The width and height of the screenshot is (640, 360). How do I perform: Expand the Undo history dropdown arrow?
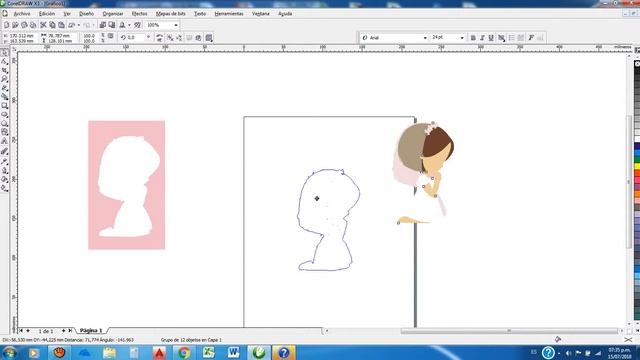[x=79, y=25]
